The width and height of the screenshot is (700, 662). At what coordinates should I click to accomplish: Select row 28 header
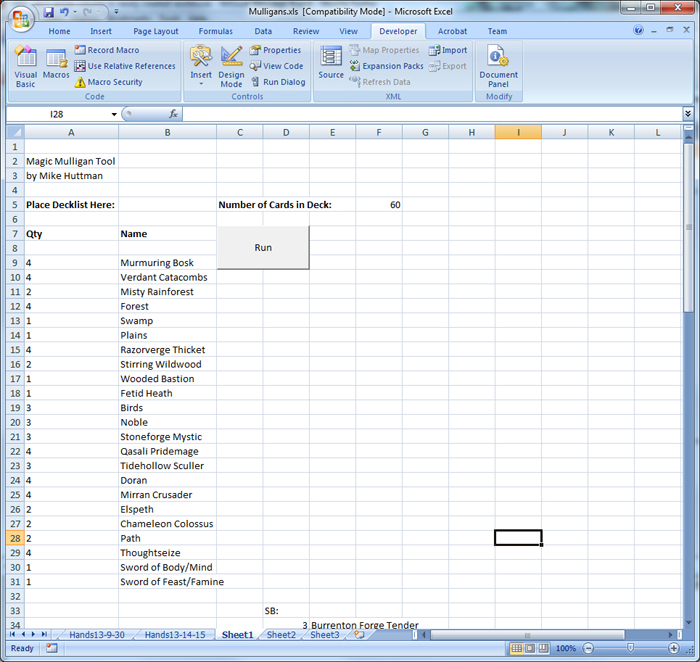point(15,538)
